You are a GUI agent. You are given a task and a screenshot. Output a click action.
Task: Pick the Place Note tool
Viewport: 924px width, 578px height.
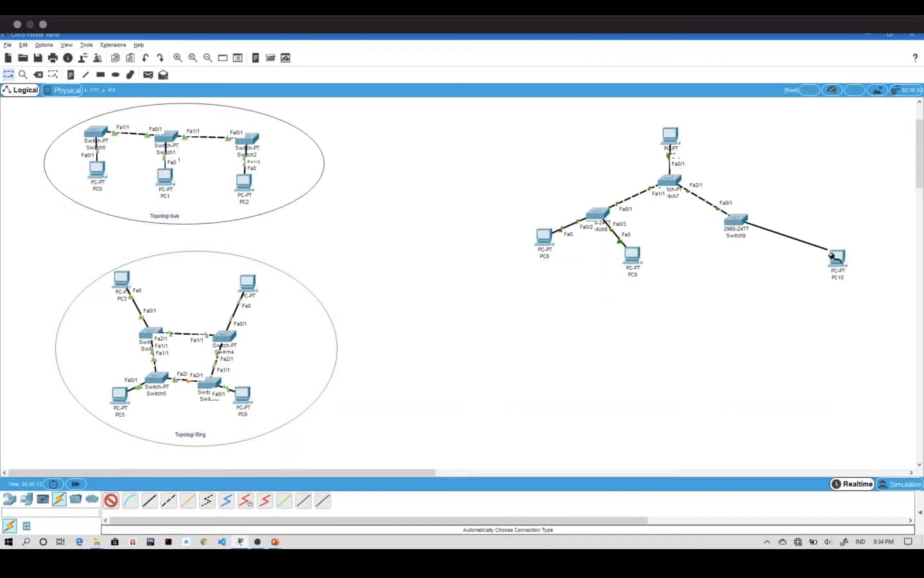click(x=71, y=74)
